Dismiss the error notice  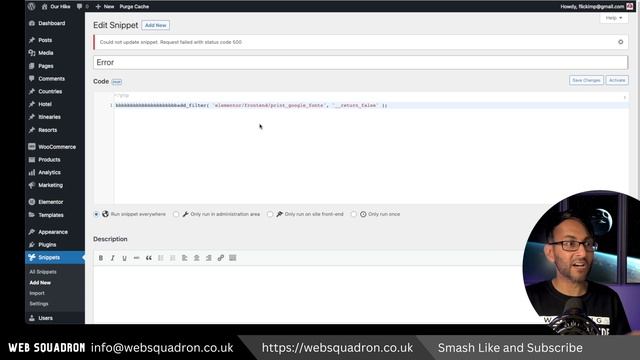(x=620, y=42)
